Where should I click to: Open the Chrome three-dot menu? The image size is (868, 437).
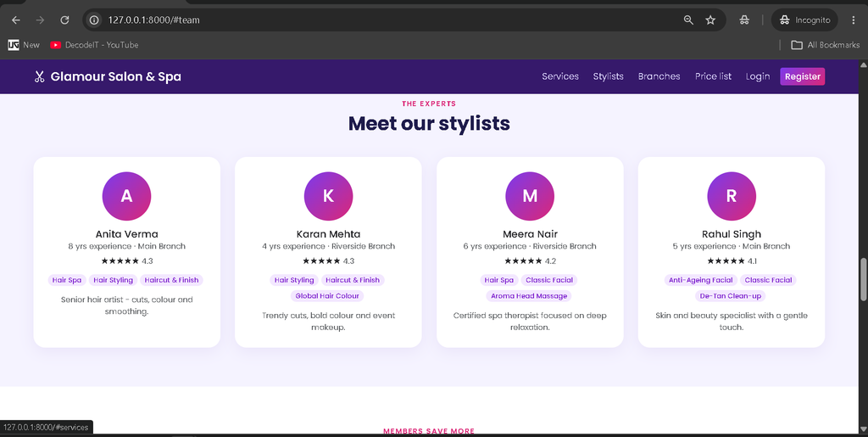click(x=854, y=20)
